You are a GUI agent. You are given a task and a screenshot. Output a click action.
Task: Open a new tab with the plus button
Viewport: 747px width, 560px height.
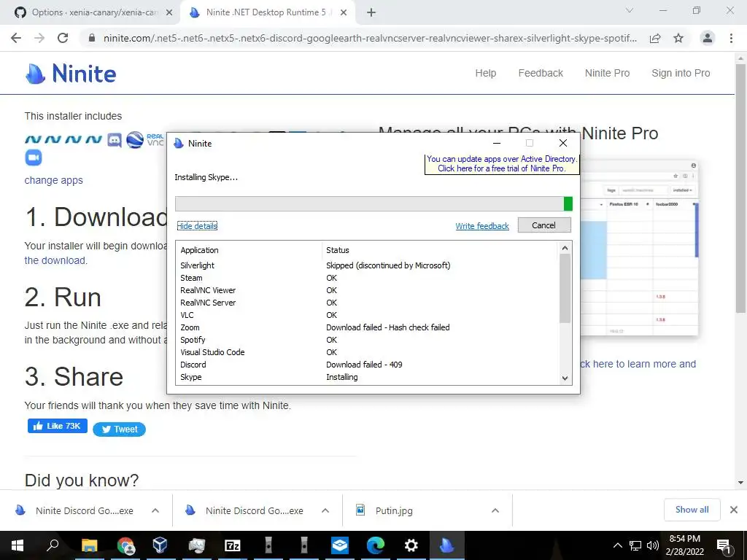coord(371,12)
